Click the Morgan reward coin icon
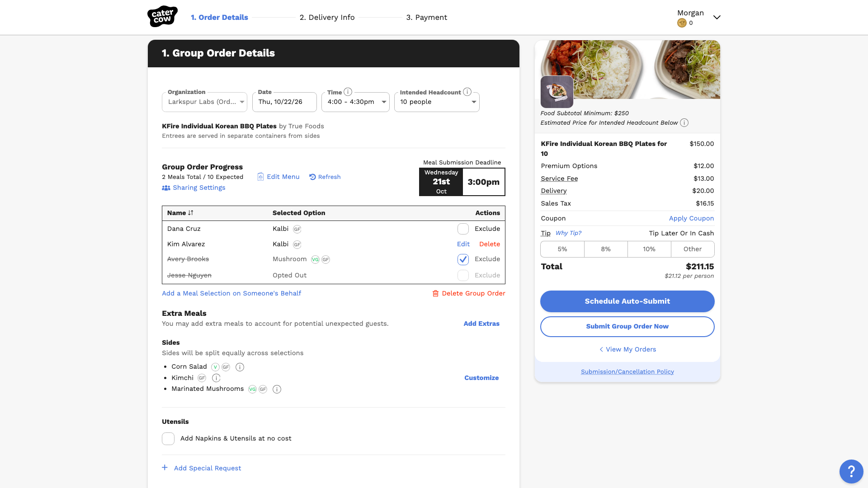The height and width of the screenshot is (488, 868). tap(682, 23)
